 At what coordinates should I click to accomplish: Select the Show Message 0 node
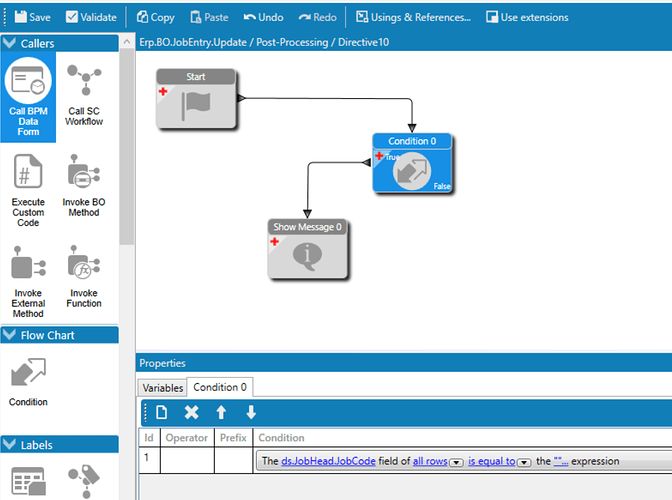(x=307, y=249)
